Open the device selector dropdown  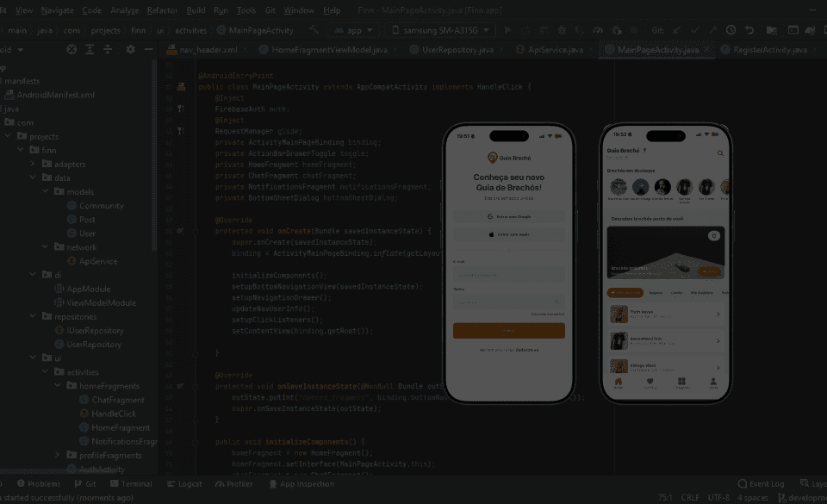(439, 28)
